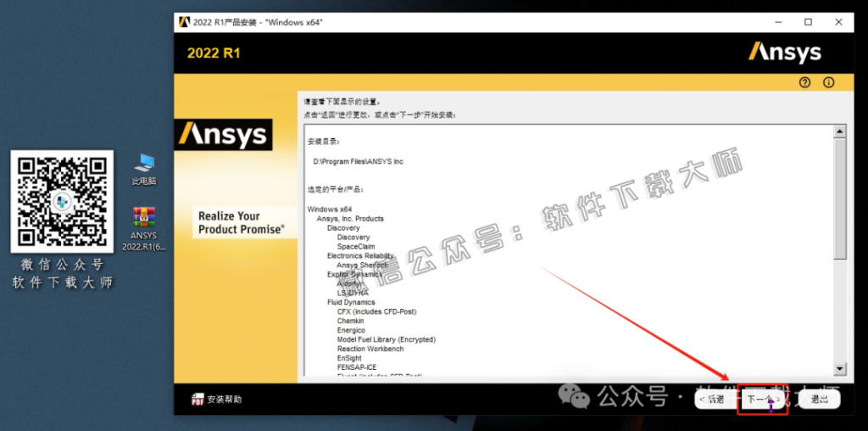The height and width of the screenshot is (431, 868).
Task: Close the installer window
Action: point(838,22)
